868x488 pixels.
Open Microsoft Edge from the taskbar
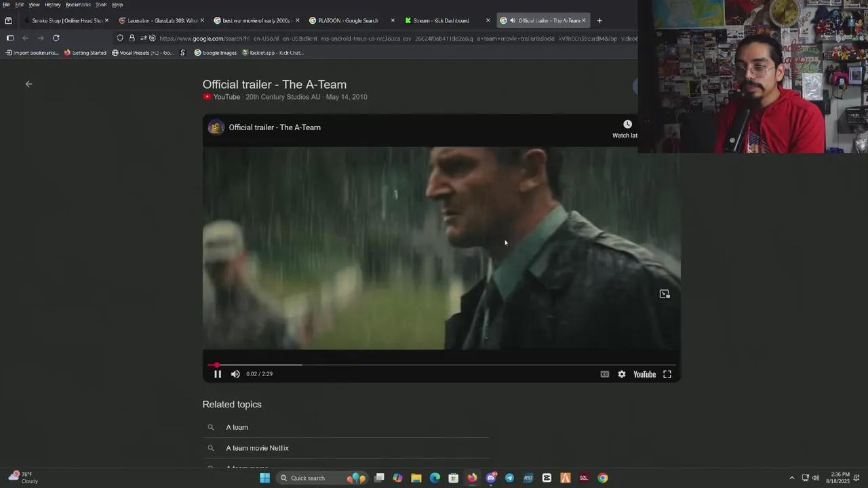click(x=435, y=478)
